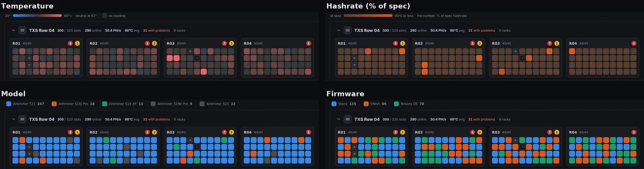The width and height of the screenshot is (644, 169).
Task: Click Antminer S21 legend label
Action: tap(218, 104)
